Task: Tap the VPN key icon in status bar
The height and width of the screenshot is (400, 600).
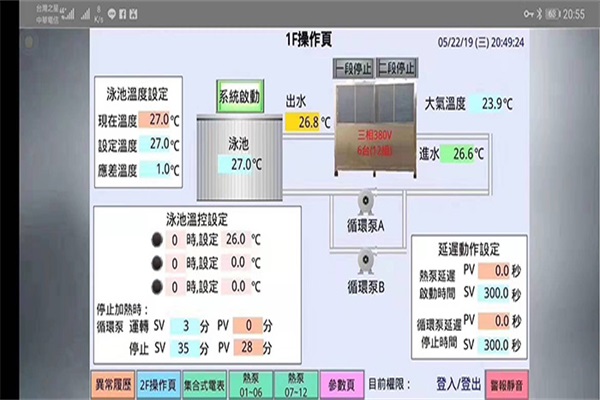Action: [528, 14]
